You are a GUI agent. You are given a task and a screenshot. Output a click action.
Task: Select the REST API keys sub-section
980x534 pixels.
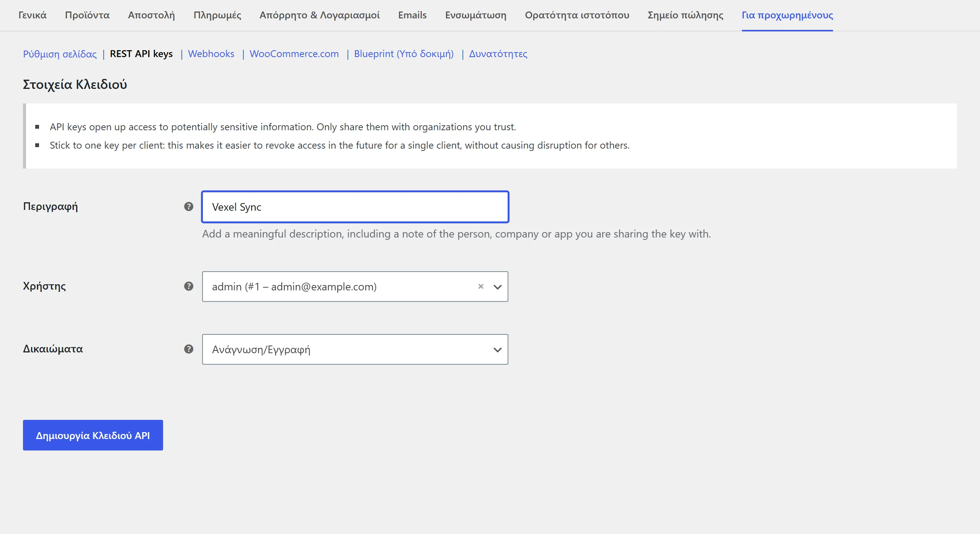[141, 54]
